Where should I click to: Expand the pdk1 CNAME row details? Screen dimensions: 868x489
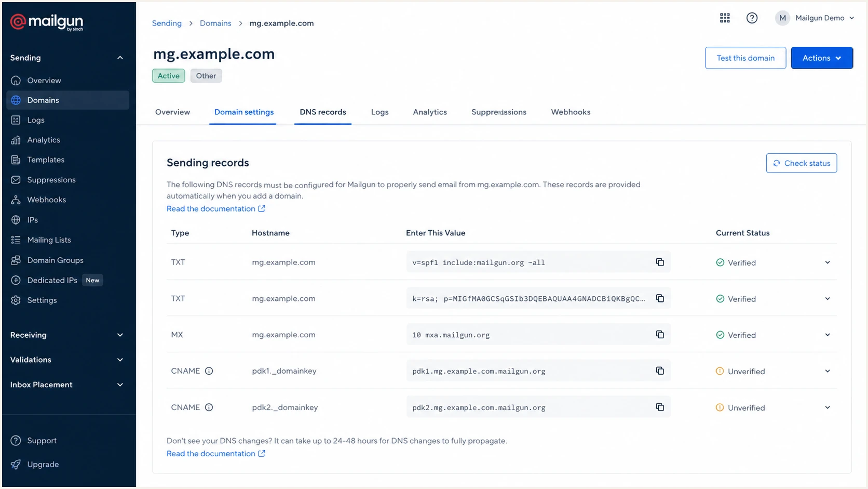tap(828, 371)
